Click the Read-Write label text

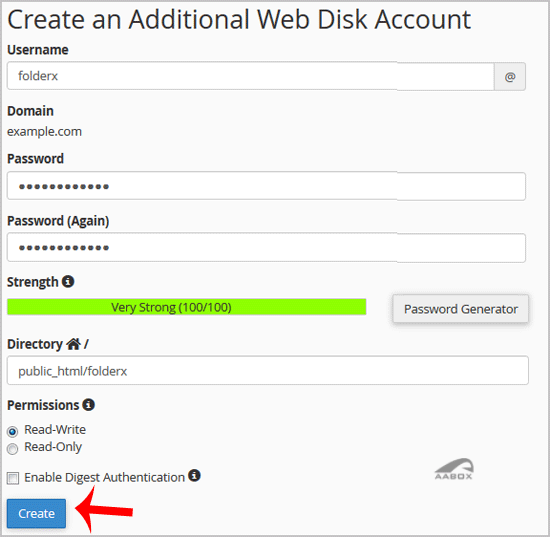[x=55, y=429]
